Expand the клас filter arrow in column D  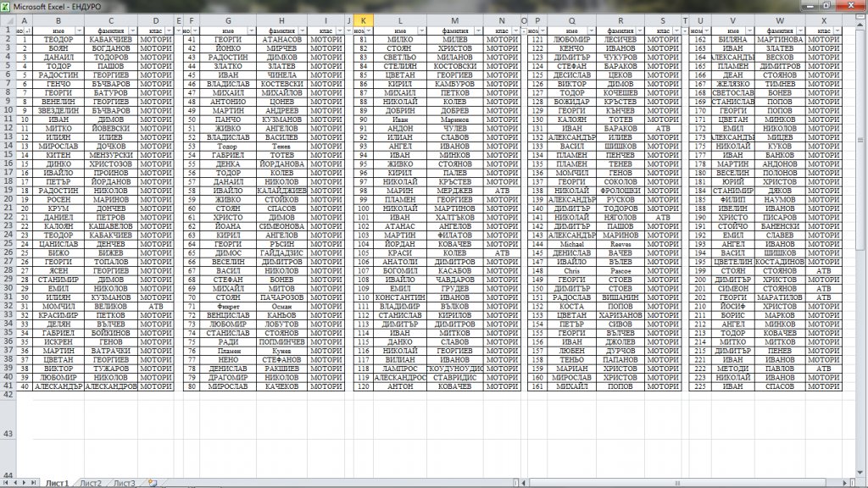[x=170, y=30]
